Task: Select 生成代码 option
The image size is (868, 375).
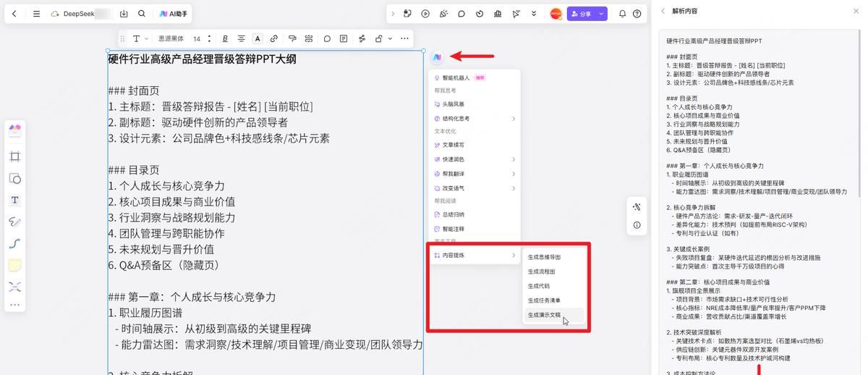Action: pyautogui.click(x=554, y=286)
